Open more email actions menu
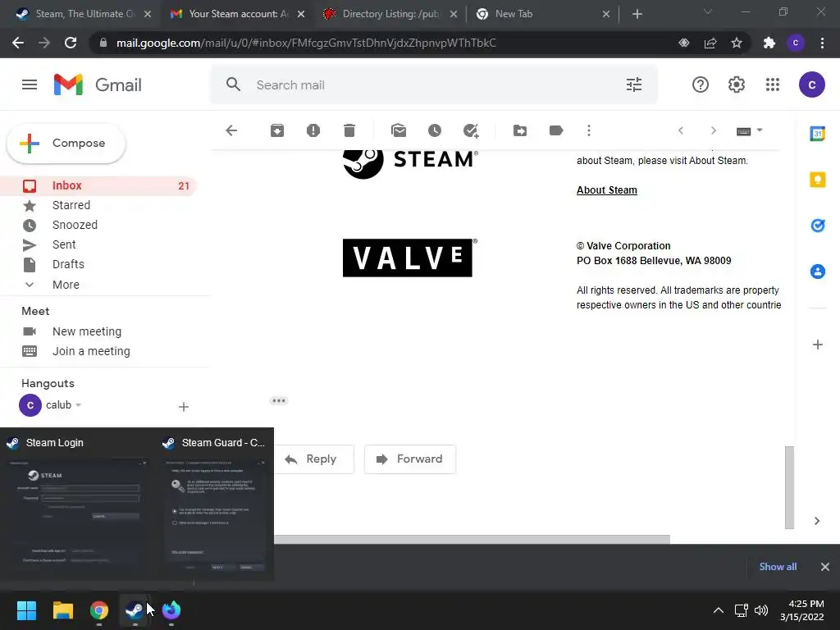This screenshot has width=840, height=630. pyautogui.click(x=589, y=130)
